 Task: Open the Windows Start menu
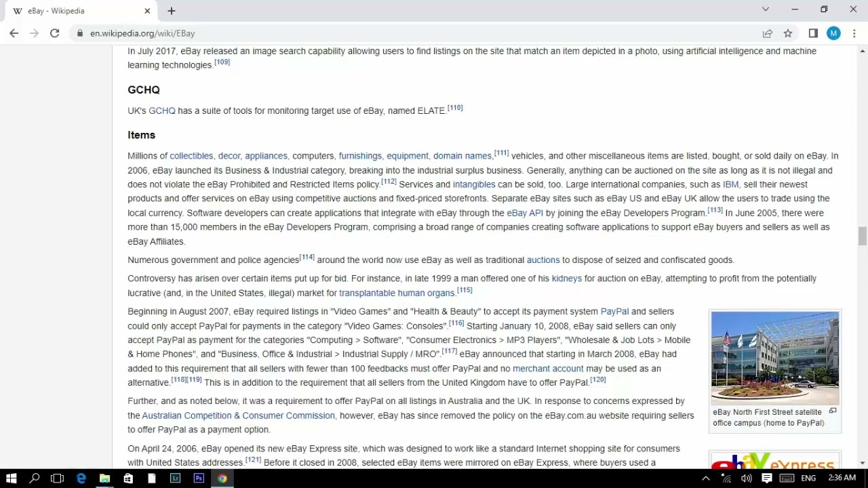click(11, 478)
